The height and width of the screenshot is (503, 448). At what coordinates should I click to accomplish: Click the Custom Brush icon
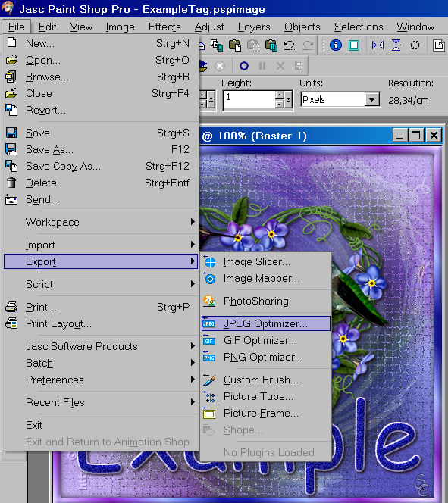pyautogui.click(x=209, y=380)
